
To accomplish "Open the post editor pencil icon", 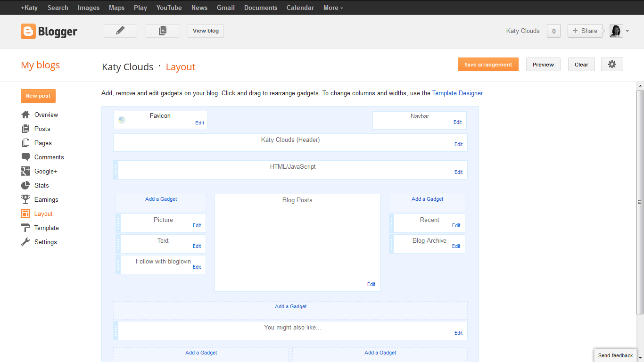I will [120, 31].
